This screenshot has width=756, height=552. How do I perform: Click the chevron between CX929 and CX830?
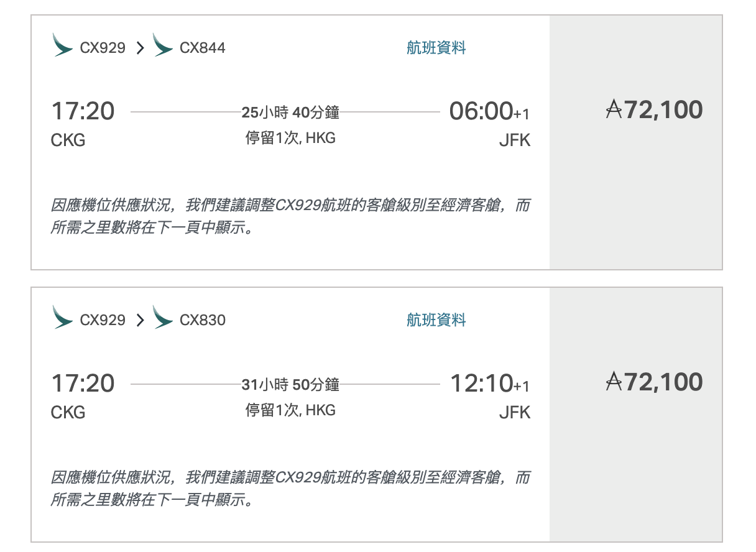click(x=140, y=320)
